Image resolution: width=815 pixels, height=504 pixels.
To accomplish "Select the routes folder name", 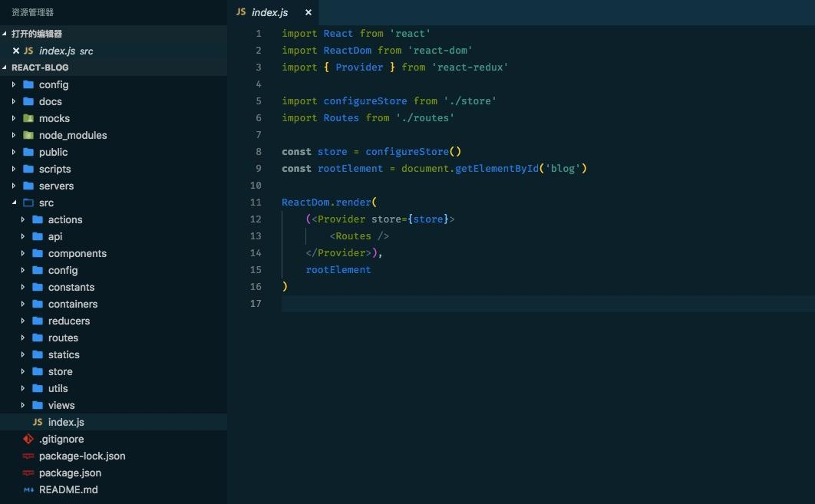I will pos(63,338).
